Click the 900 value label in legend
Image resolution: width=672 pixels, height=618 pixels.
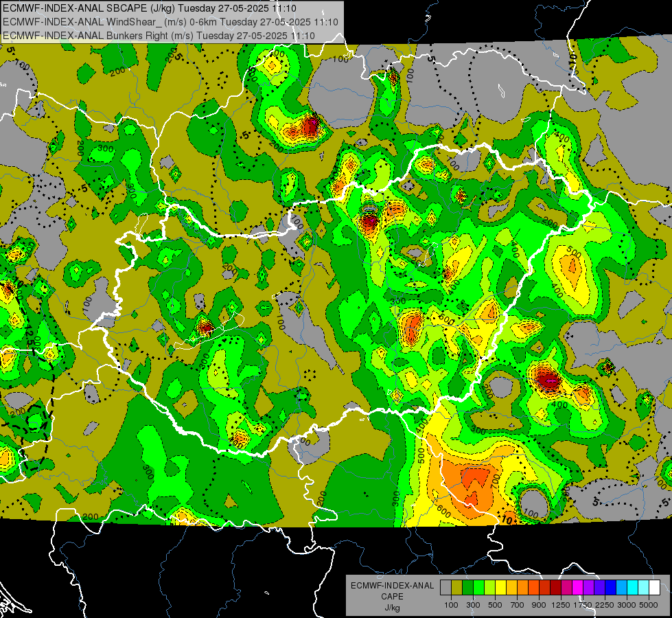pyautogui.click(x=539, y=605)
